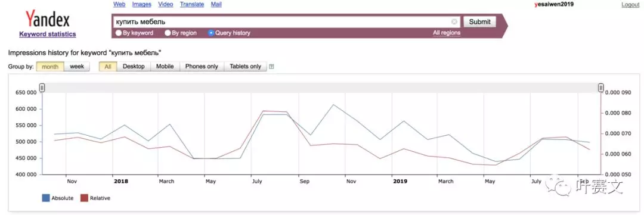Click the Yandex logo
This screenshot has height=215, width=644.
point(48,19)
